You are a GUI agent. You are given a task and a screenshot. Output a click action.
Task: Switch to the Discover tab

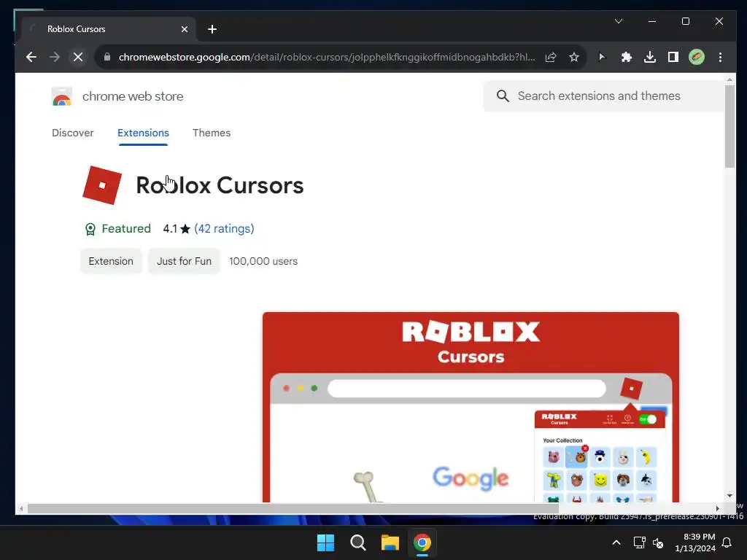point(73,133)
